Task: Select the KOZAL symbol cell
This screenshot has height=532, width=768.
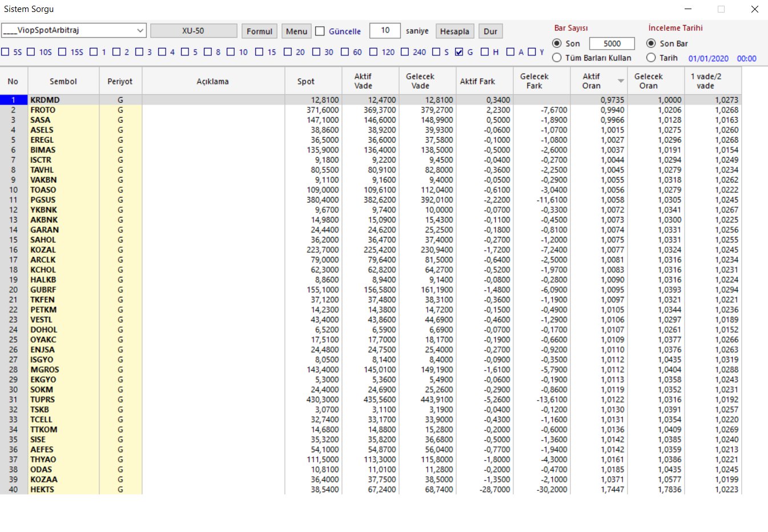Action: click(x=63, y=249)
